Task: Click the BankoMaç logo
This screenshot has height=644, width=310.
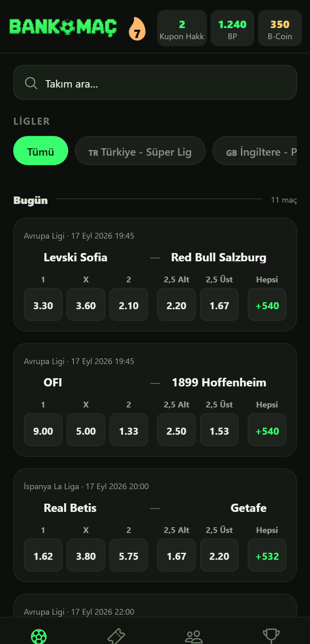Action: (63, 27)
